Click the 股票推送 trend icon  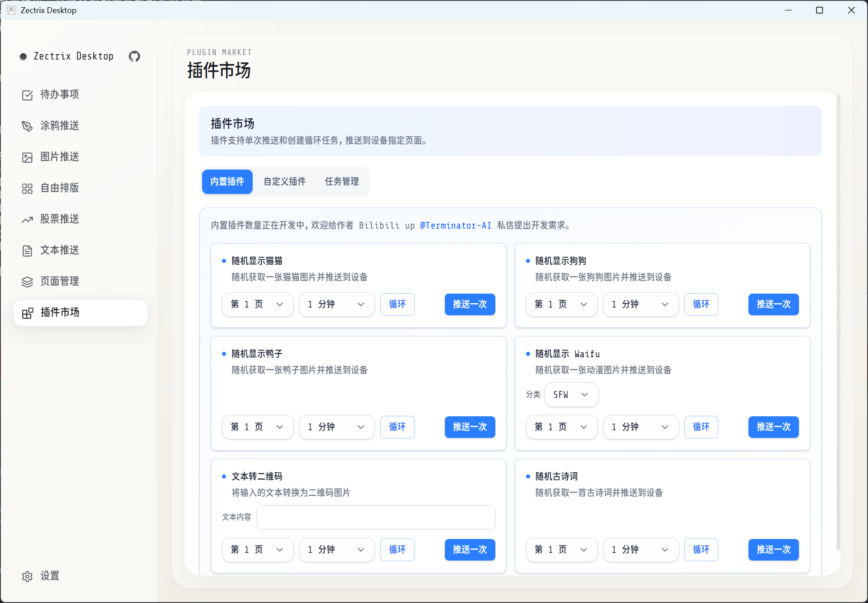pos(27,219)
